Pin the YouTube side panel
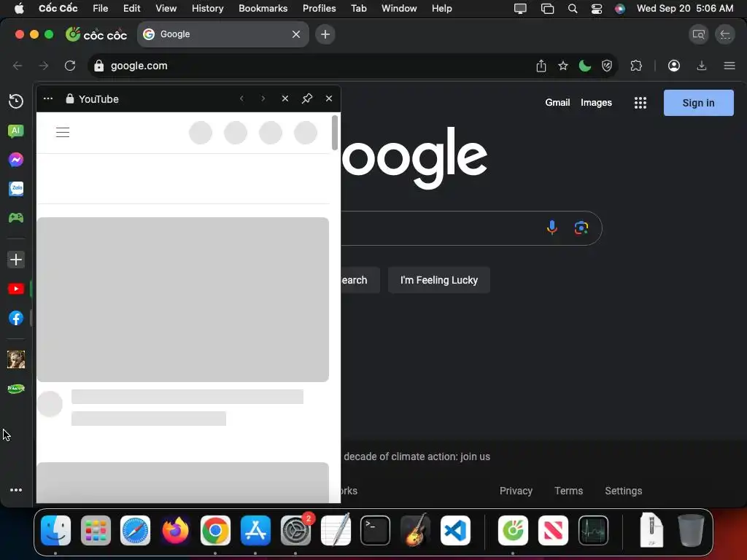Image resolution: width=747 pixels, height=560 pixels. [307, 98]
